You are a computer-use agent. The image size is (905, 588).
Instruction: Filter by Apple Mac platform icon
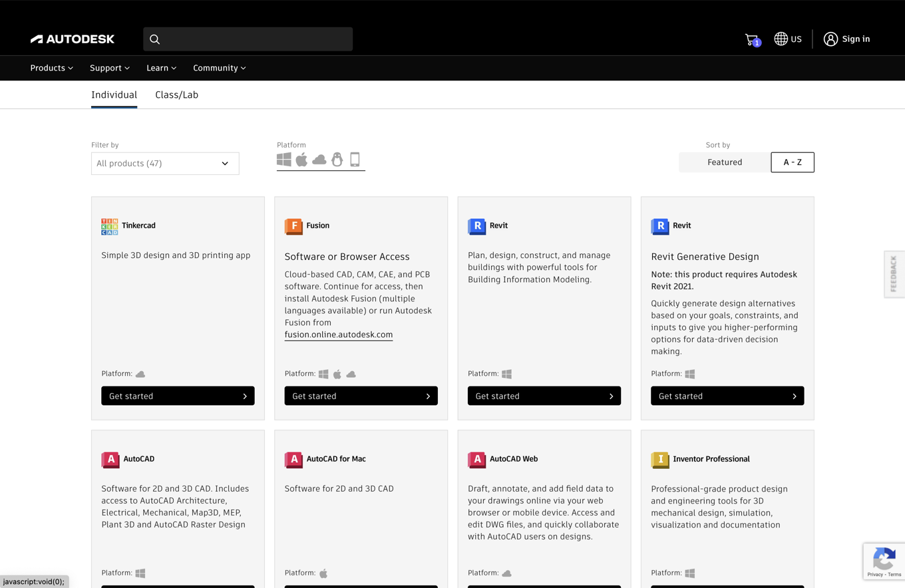(x=301, y=160)
